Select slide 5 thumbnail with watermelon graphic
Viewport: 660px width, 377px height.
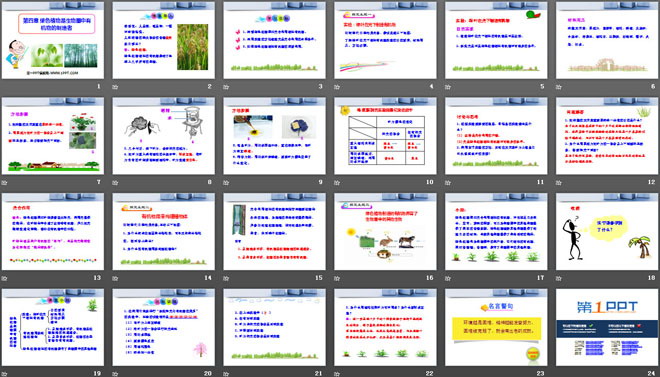point(496,40)
